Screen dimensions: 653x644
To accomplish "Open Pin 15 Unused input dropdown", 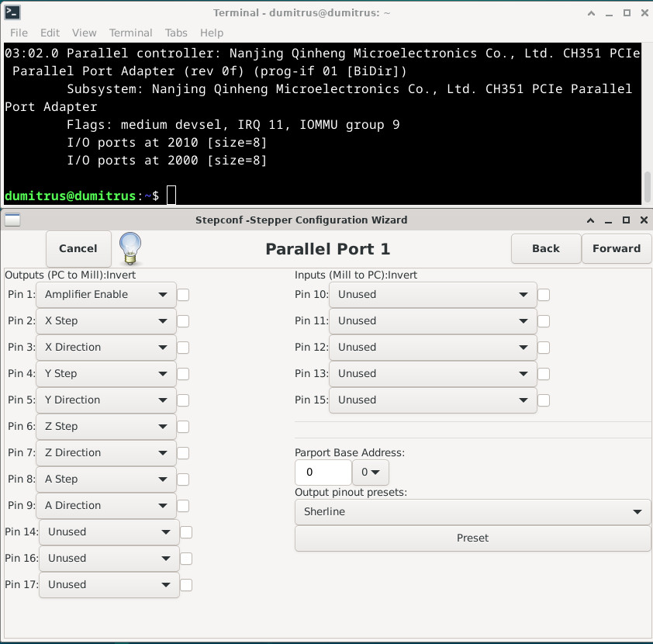I will [433, 400].
